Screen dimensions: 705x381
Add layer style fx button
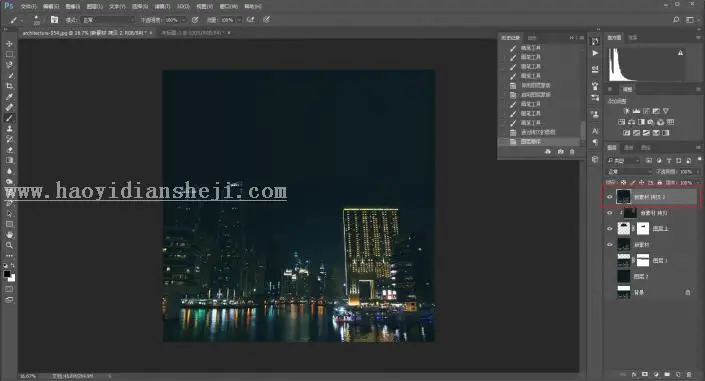[x=634, y=374]
